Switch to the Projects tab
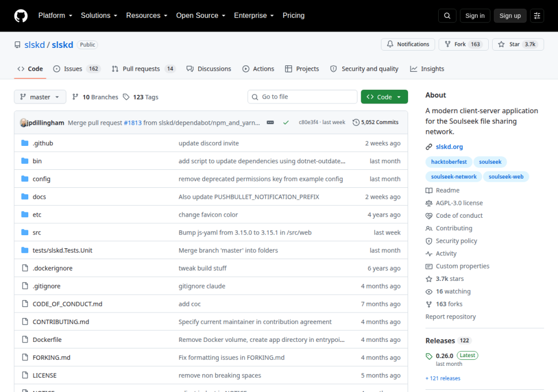 pos(302,69)
